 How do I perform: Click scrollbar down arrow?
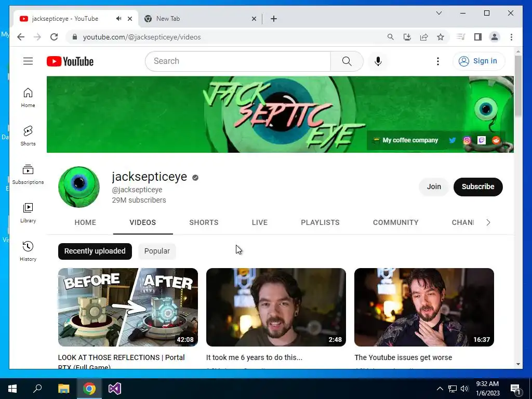518,364
